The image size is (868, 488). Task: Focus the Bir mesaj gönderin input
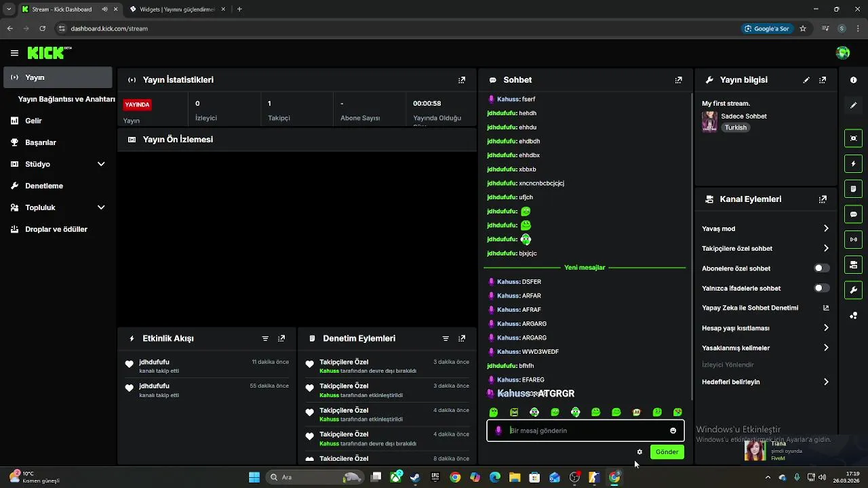coord(585,430)
